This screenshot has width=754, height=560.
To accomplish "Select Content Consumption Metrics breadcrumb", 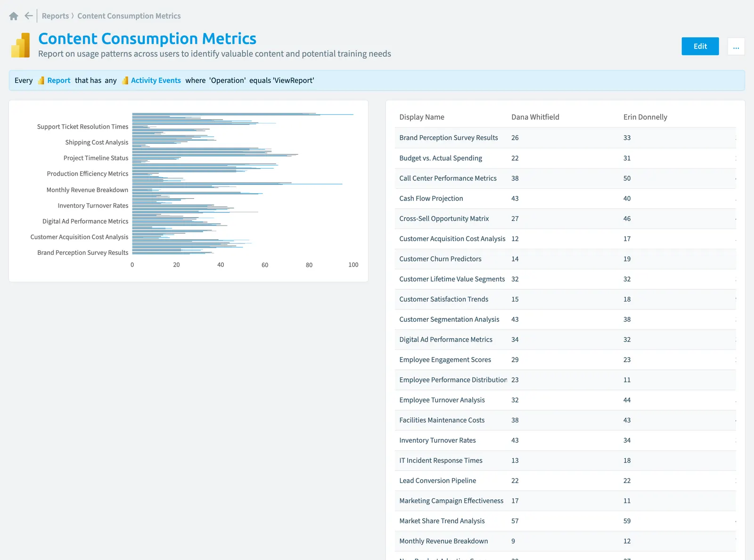I will click(x=129, y=16).
